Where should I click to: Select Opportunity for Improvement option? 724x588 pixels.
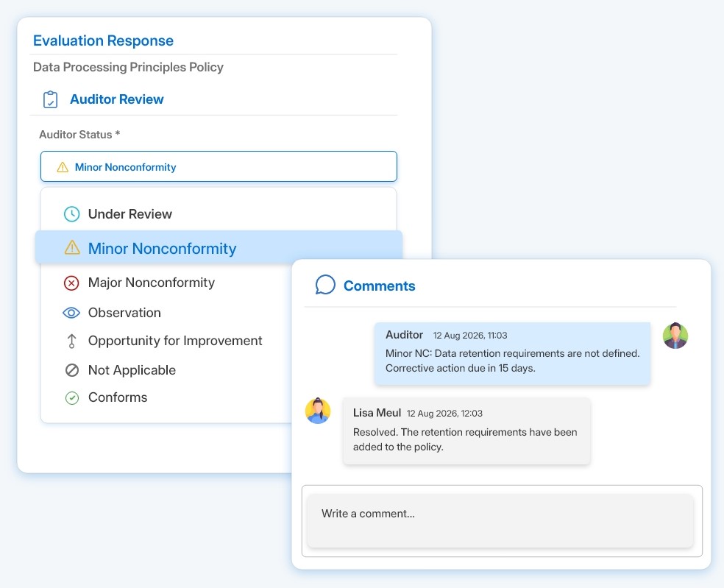(x=175, y=341)
